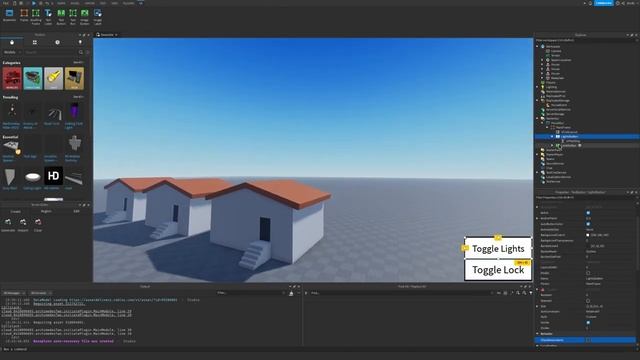Click the Toggle Lights button in viewport
Image resolution: width=640 pixels, height=360 pixels.
pyautogui.click(x=498, y=248)
